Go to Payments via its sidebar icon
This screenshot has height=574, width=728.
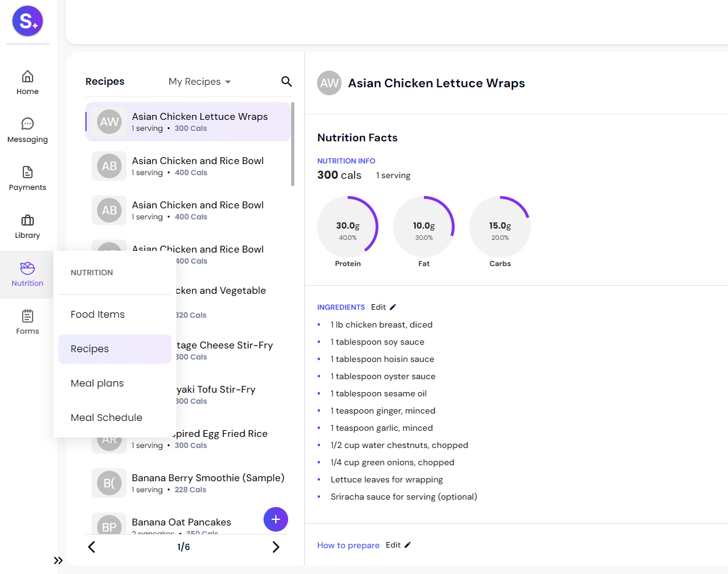tap(27, 178)
